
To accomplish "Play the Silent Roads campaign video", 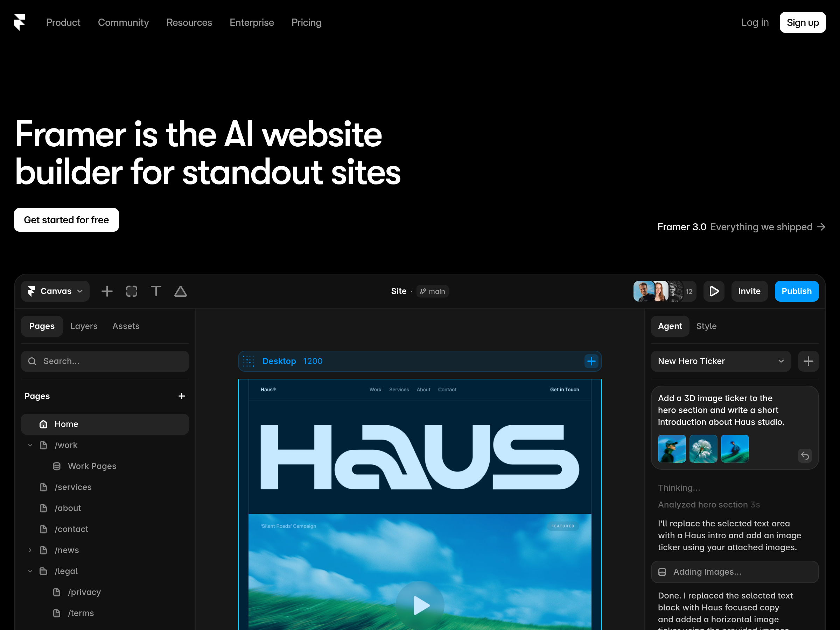I will [420, 605].
